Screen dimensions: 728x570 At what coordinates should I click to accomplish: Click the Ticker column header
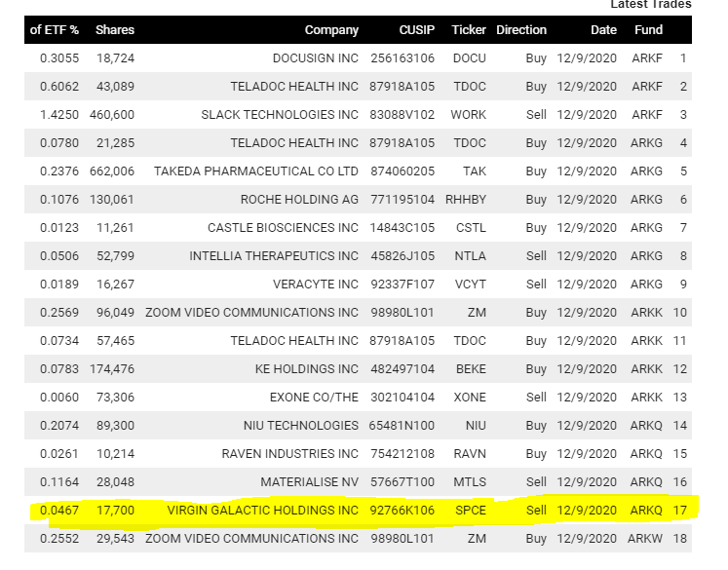[x=469, y=30]
